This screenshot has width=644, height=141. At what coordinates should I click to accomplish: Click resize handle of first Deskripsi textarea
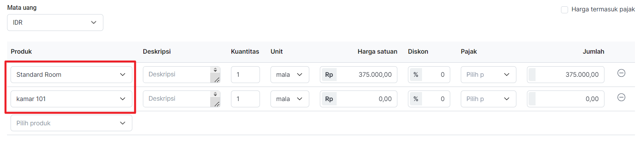[216, 79]
